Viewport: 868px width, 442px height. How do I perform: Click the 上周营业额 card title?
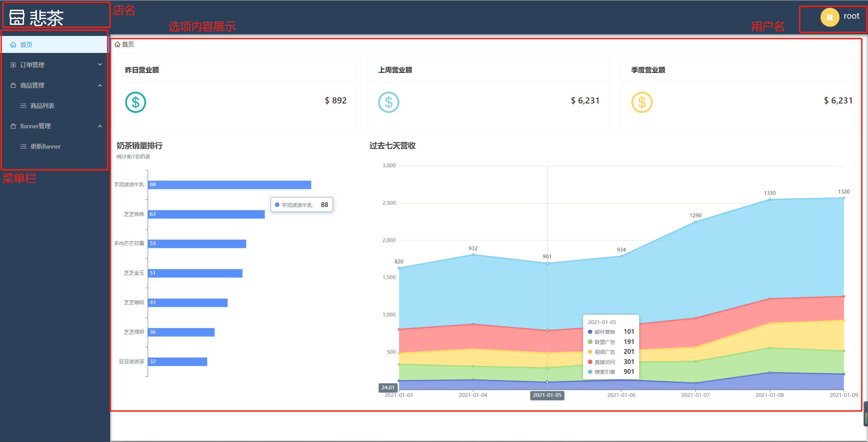pos(395,70)
